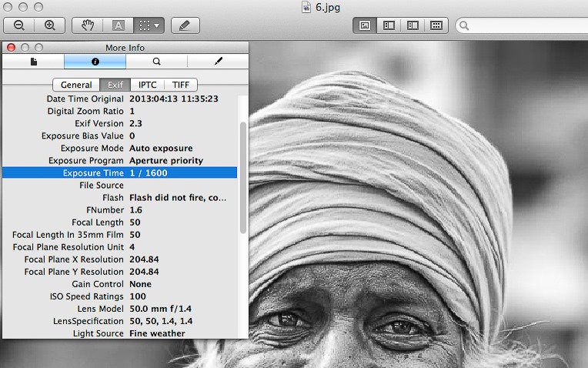Show the table of contents view
This screenshot has width=588, height=368.
pyautogui.click(x=413, y=25)
